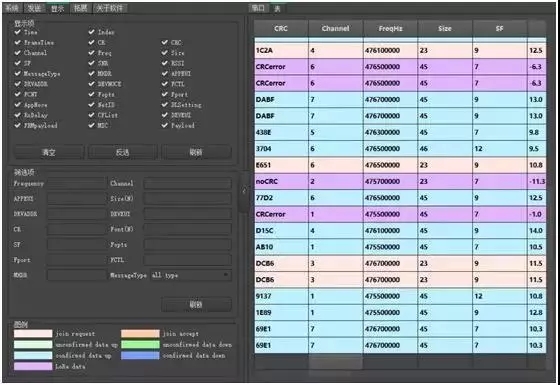
Task: Click the 反选 button
Action: tap(122, 152)
